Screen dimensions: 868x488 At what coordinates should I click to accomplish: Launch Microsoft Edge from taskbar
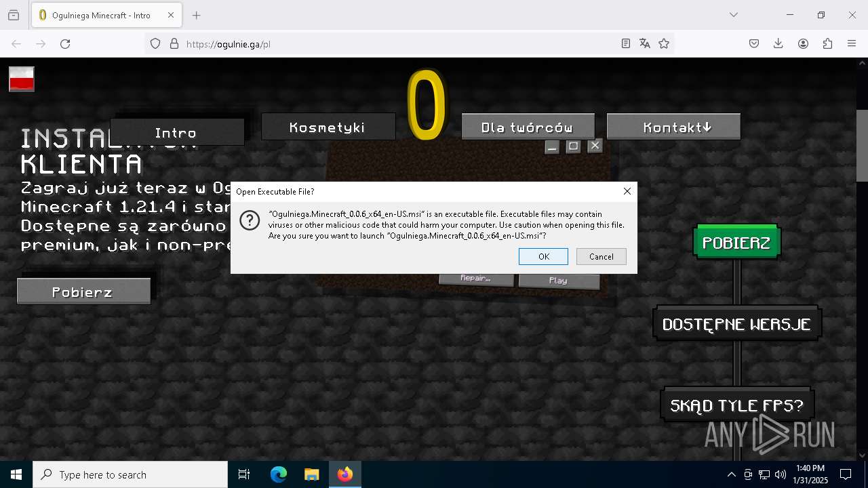pyautogui.click(x=279, y=474)
